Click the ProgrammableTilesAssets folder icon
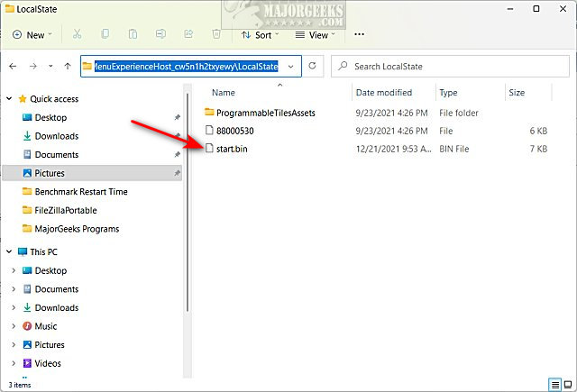 pyautogui.click(x=209, y=112)
